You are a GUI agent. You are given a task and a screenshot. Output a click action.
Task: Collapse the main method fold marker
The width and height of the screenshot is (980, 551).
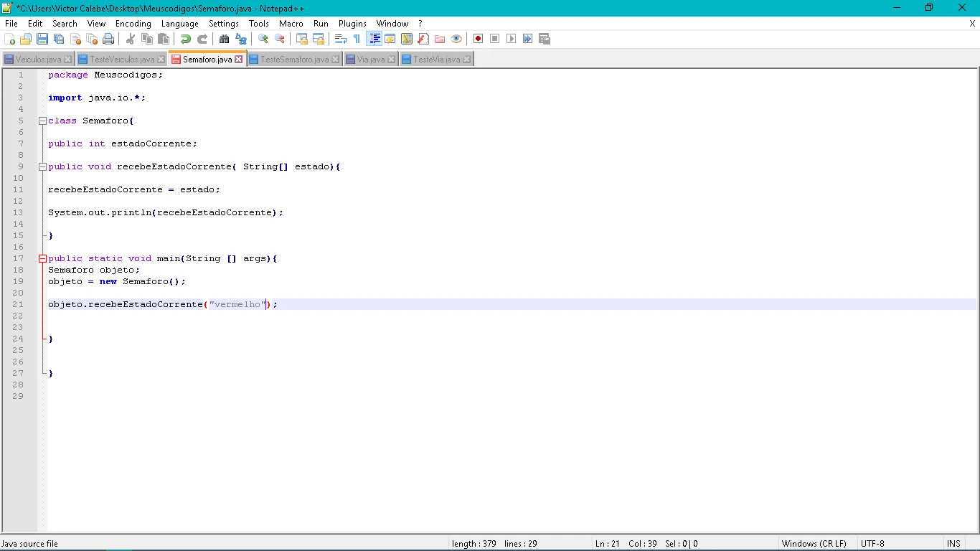(x=42, y=259)
